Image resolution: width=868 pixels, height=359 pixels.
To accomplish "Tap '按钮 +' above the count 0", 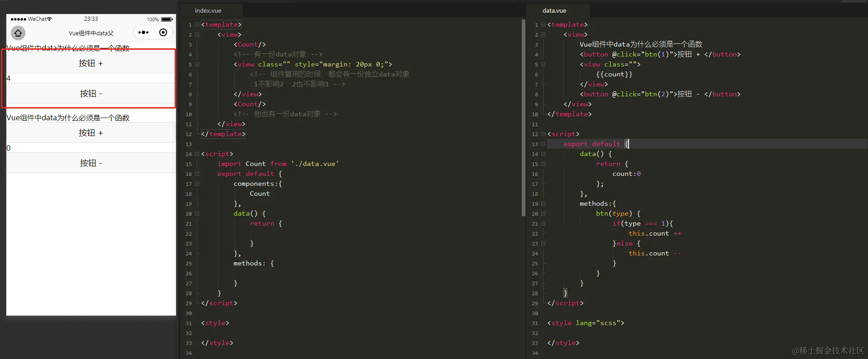I will 91,133.
